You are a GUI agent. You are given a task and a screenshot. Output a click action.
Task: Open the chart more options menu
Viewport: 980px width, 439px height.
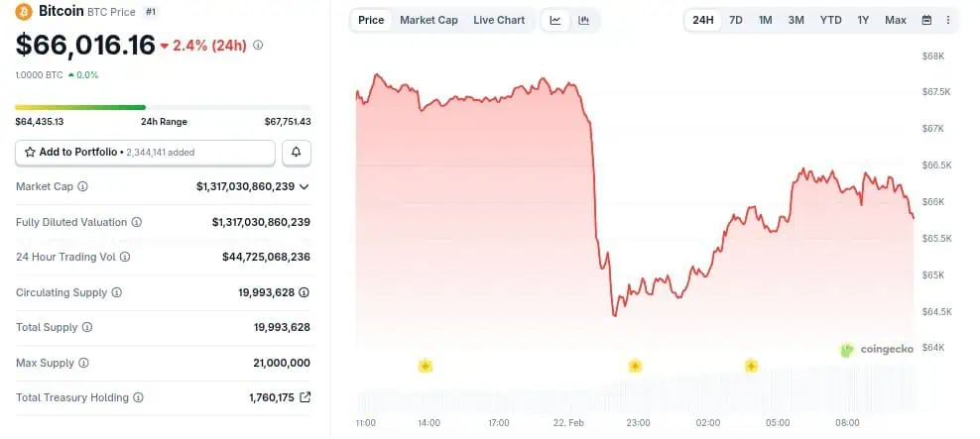coord(948,20)
